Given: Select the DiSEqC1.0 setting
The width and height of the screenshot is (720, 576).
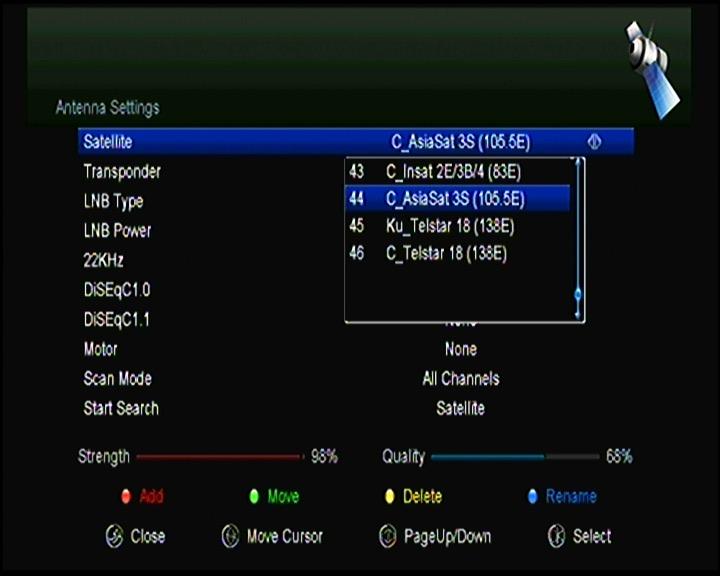Looking at the screenshot, I should [x=117, y=290].
